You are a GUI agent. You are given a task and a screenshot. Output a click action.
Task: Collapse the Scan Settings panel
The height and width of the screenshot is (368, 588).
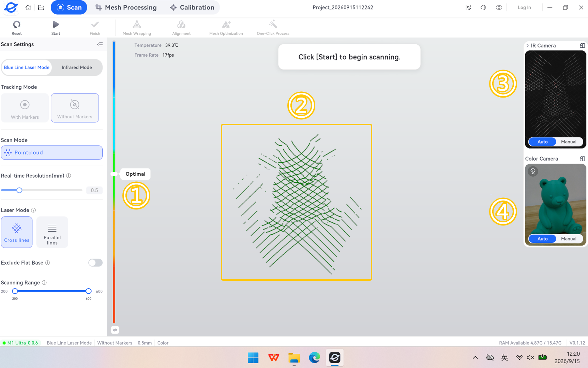coord(100,44)
